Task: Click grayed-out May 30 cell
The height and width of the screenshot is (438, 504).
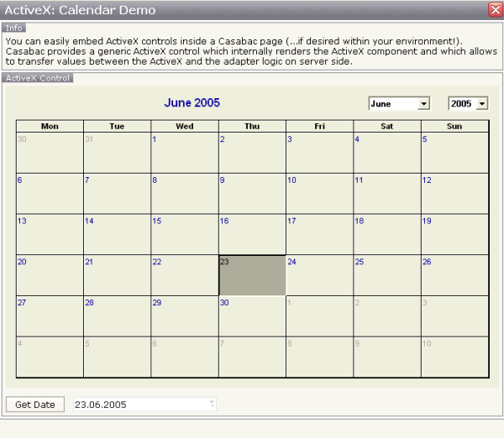Action: coord(50,153)
